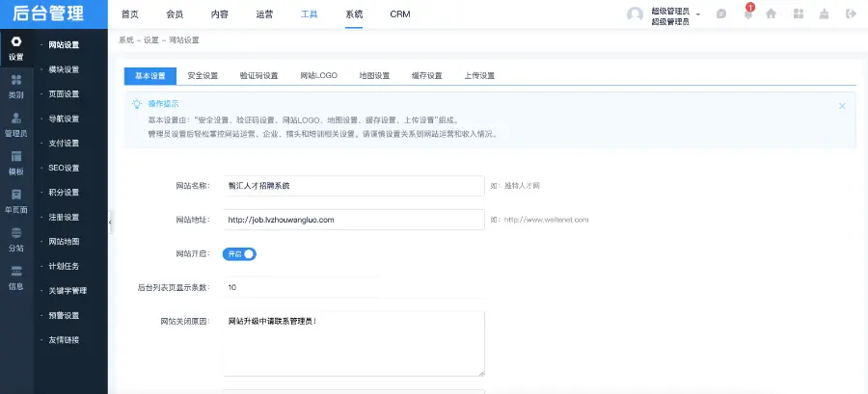The width and height of the screenshot is (868, 394).
Task: Click the clear cache broom icon
Action: 823,14
